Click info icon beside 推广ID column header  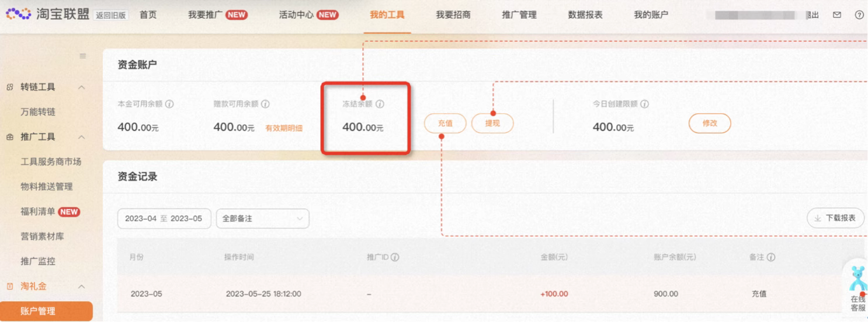click(395, 257)
